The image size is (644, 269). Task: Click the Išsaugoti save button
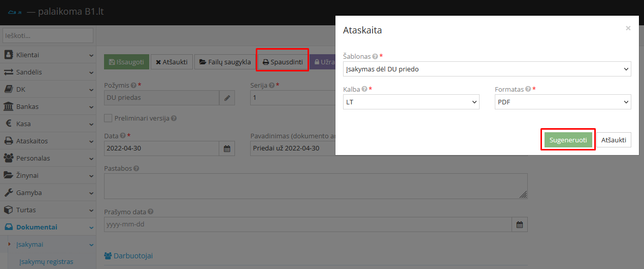[126, 62]
